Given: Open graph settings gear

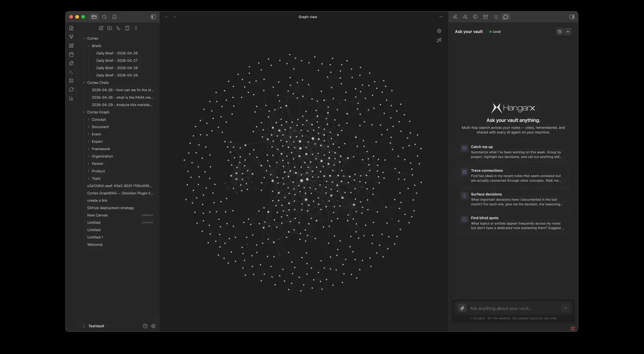Looking at the screenshot, I should tap(439, 31).
